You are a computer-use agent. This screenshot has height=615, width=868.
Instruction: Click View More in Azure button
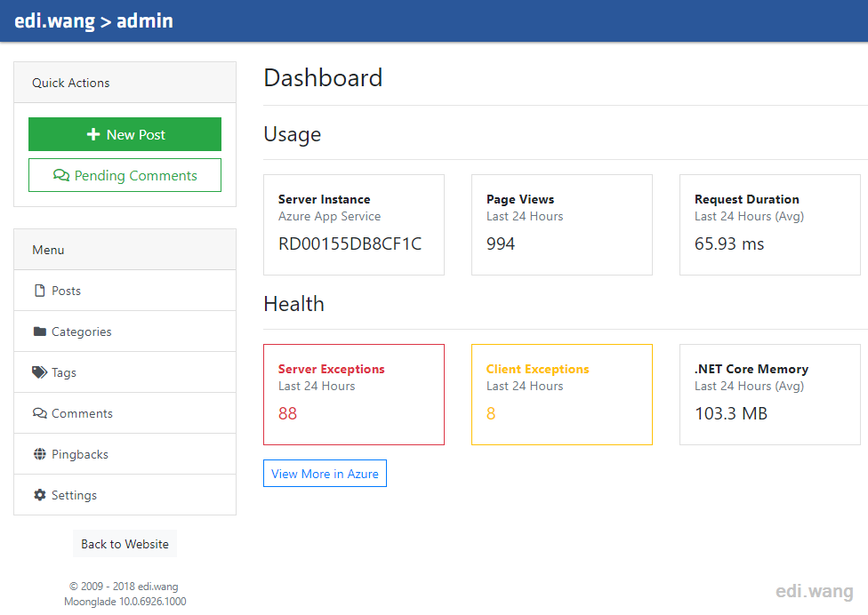click(325, 474)
